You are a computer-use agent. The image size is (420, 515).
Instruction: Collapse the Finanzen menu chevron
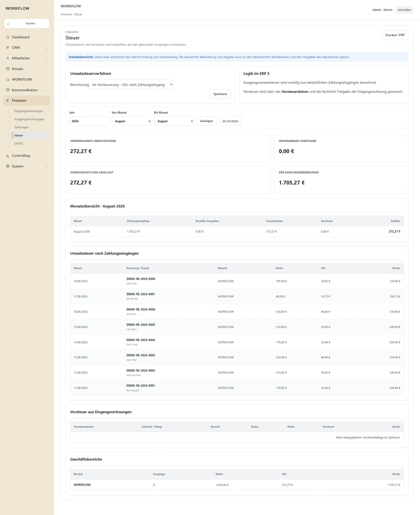[47, 99]
